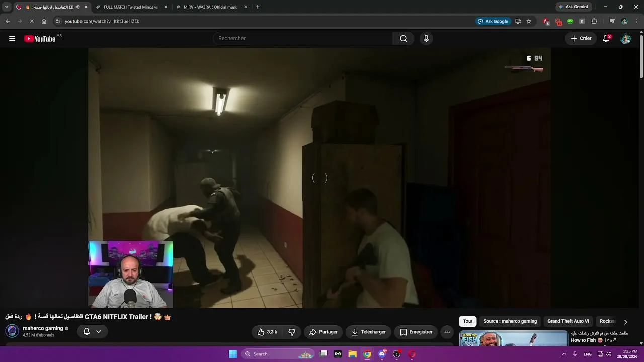Viewport: 644px width, 362px height.
Task: Open YouTube notifications bell
Action: pyautogui.click(x=606, y=39)
